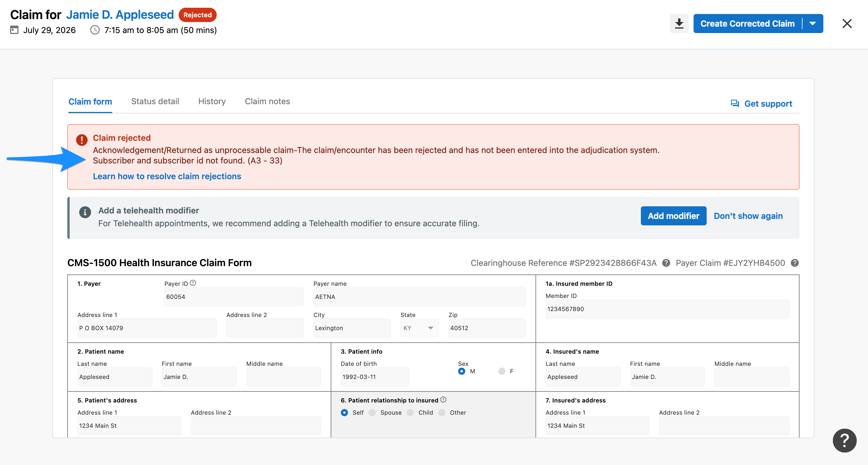The width and height of the screenshot is (868, 465).
Task: Click patient First name field Jamie D.
Action: (199, 377)
